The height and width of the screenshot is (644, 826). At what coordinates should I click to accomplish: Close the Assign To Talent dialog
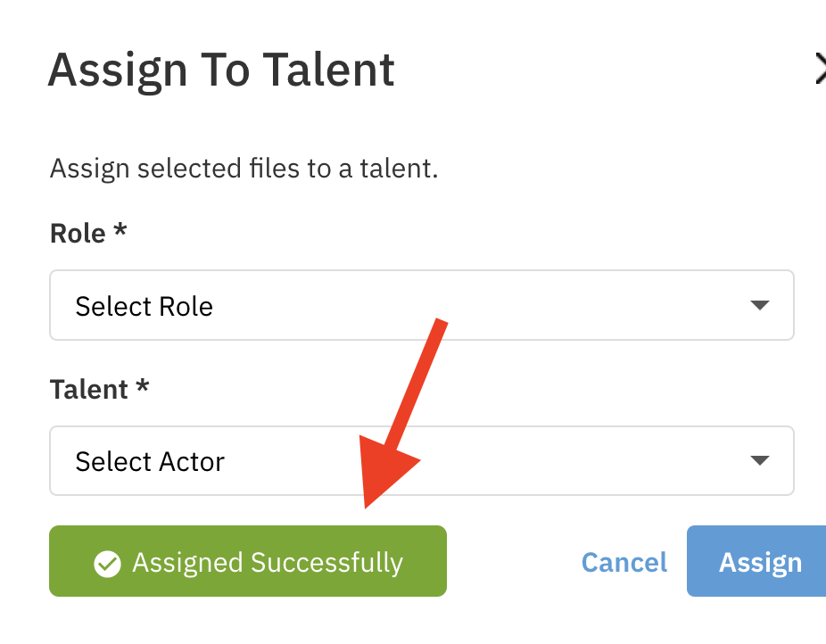820,70
